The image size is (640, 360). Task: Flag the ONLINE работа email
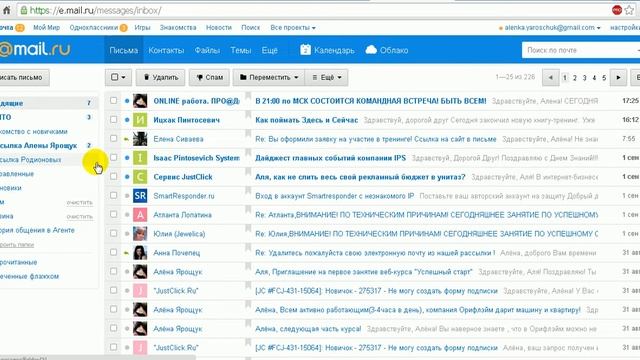click(x=248, y=97)
